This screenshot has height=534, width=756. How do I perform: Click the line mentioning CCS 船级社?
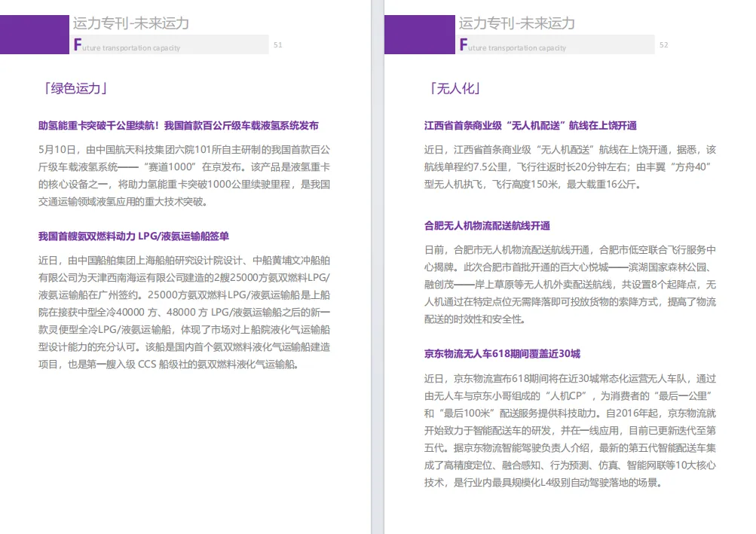click(168, 365)
